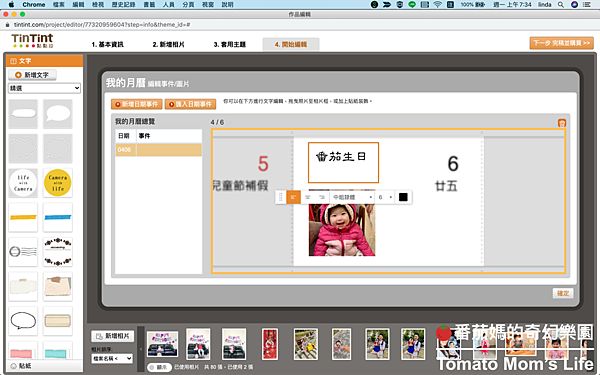Screen dimensions: 600x375
Task: Open the 檔案 menu in menu bar
Action: pyautogui.click(x=59, y=5)
